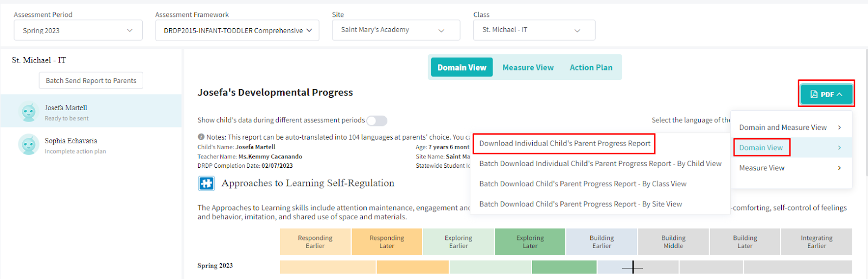Choose Batch Download By Class View
The width and height of the screenshot is (868, 279).
[x=583, y=184]
